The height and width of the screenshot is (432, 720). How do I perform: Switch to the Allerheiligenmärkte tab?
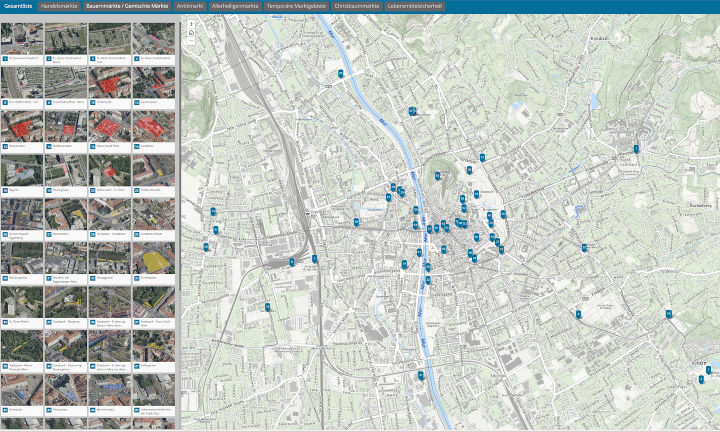(x=235, y=6)
